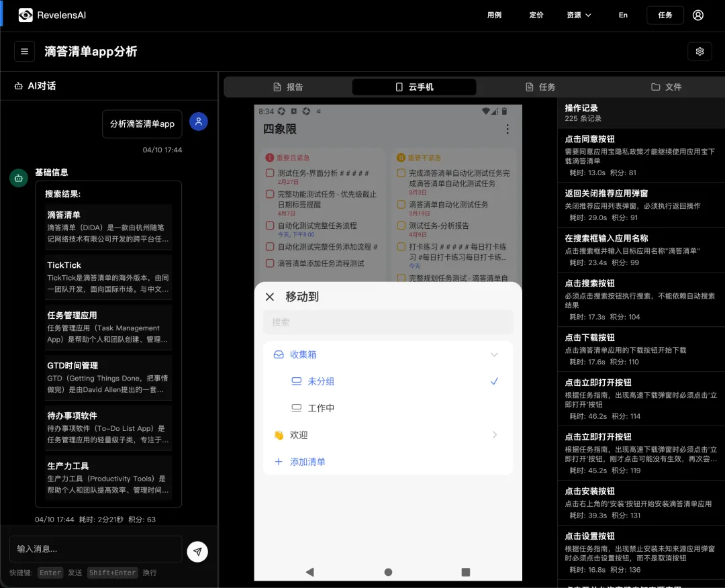Open the 资源 dropdown menu
725x588 pixels.
[x=579, y=15]
